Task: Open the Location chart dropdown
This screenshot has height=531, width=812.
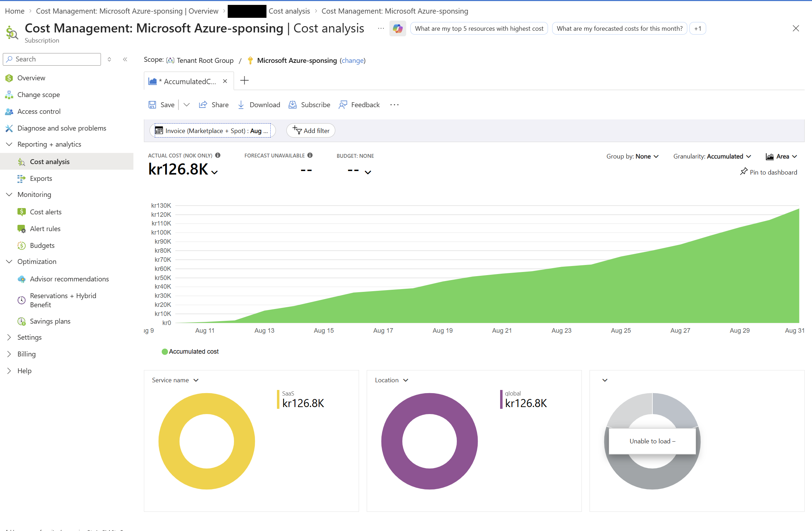Action: click(x=392, y=380)
